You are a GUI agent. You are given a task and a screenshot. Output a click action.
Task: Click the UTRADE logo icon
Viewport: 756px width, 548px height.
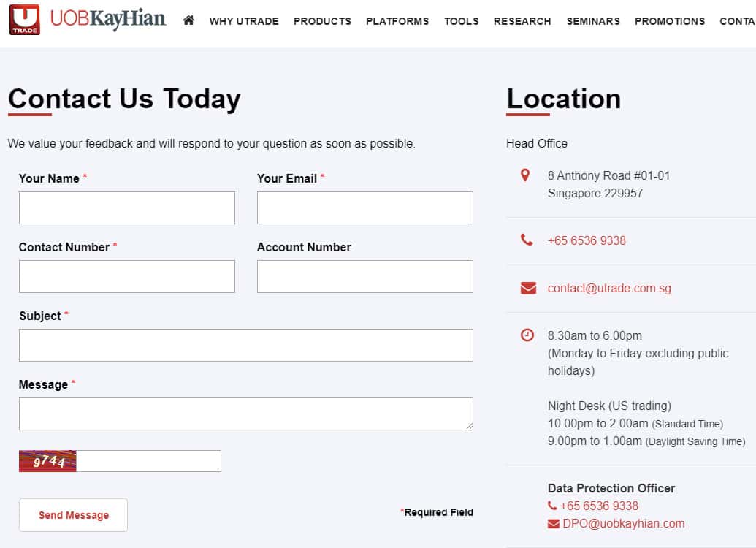(x=25, y=20)
